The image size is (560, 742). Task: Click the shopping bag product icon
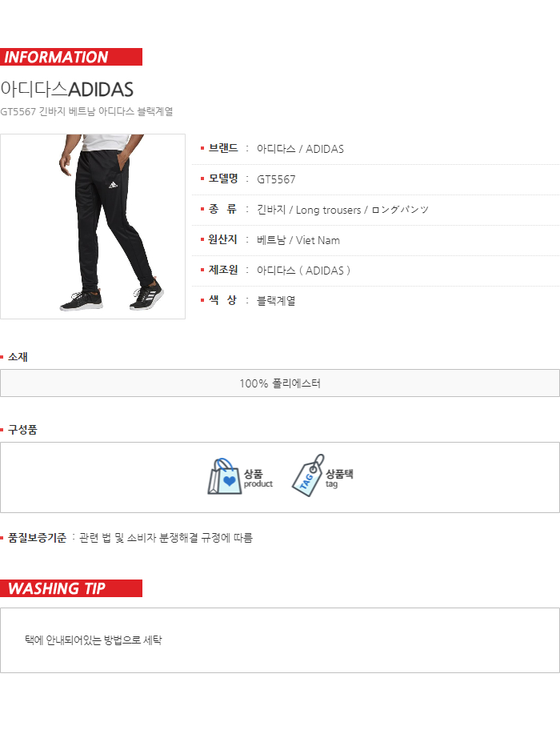tap(225, 476)
